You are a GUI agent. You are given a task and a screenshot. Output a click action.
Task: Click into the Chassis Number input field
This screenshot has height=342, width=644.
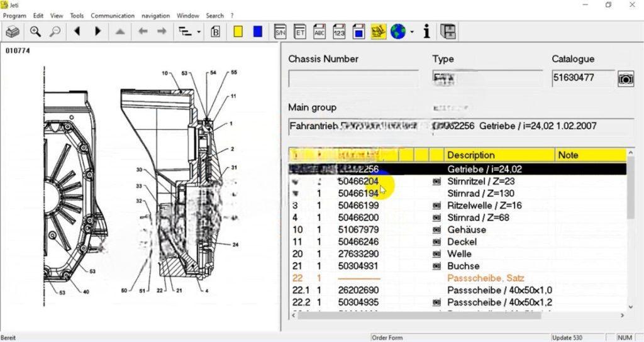pyautogui.click(x=353, y=79)
